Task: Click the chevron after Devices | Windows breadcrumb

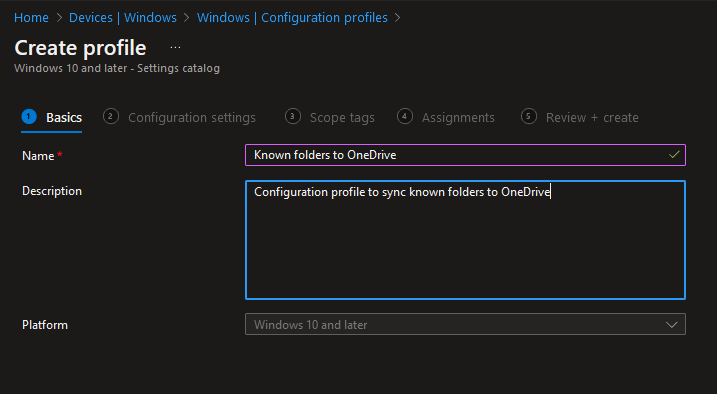Action: [x=187, y=18]
